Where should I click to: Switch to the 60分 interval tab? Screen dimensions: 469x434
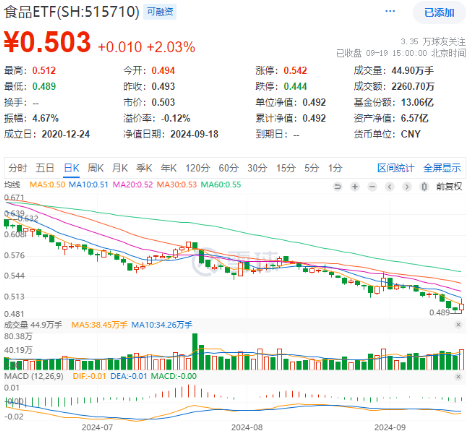[229, 168]
